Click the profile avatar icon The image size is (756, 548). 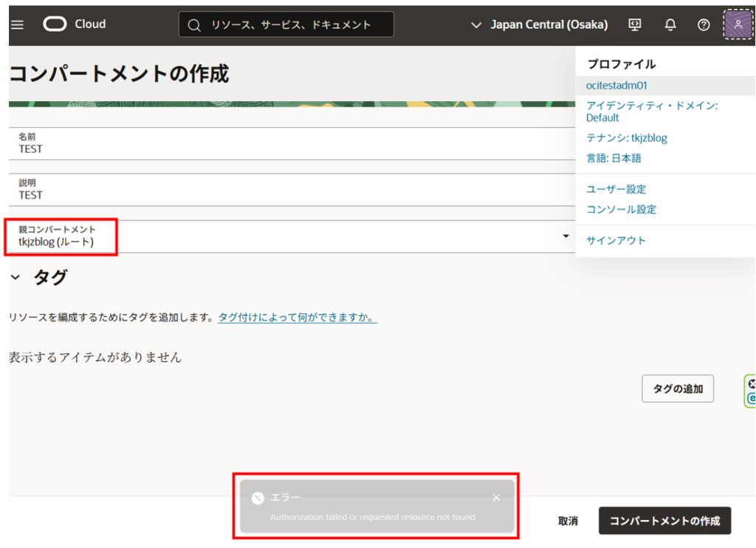coord(738,24)
